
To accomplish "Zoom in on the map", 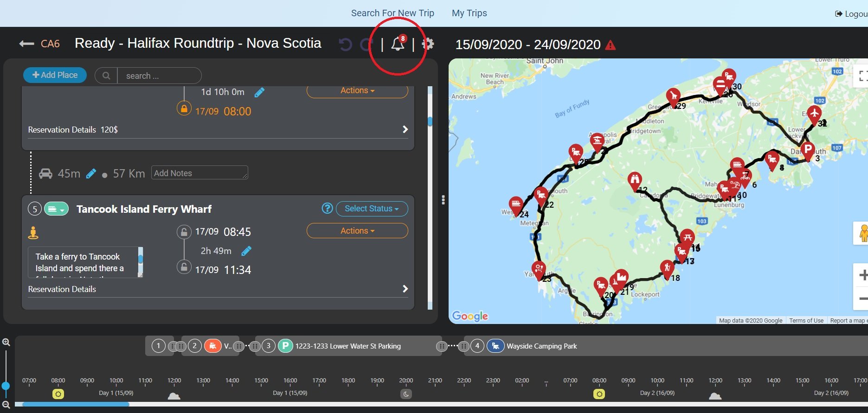I will pyautogui.click(x=863, y=275).
